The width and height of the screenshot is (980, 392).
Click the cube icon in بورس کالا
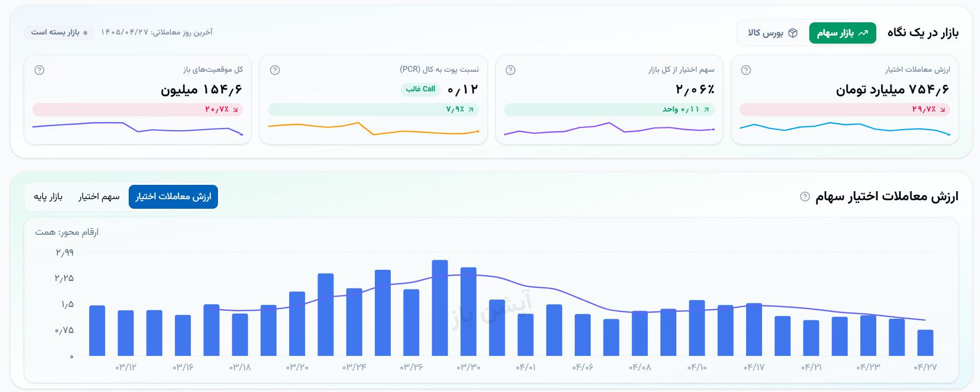(x=793, y=33)
